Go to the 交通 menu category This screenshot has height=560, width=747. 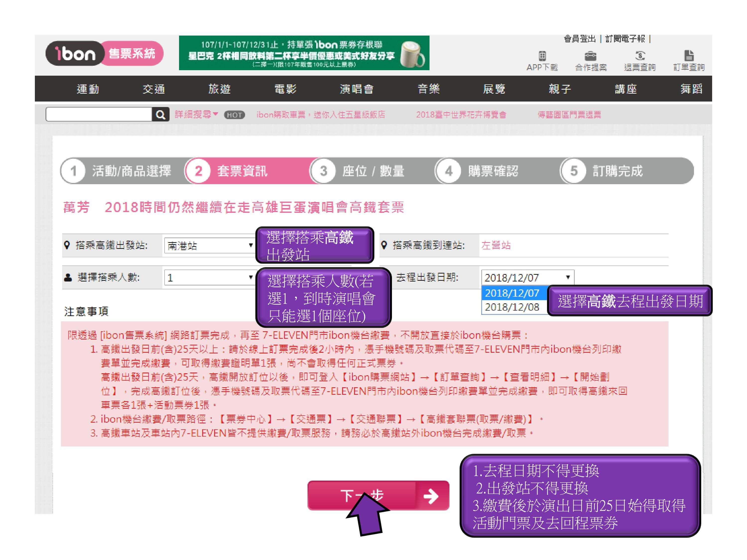point(154,89)
